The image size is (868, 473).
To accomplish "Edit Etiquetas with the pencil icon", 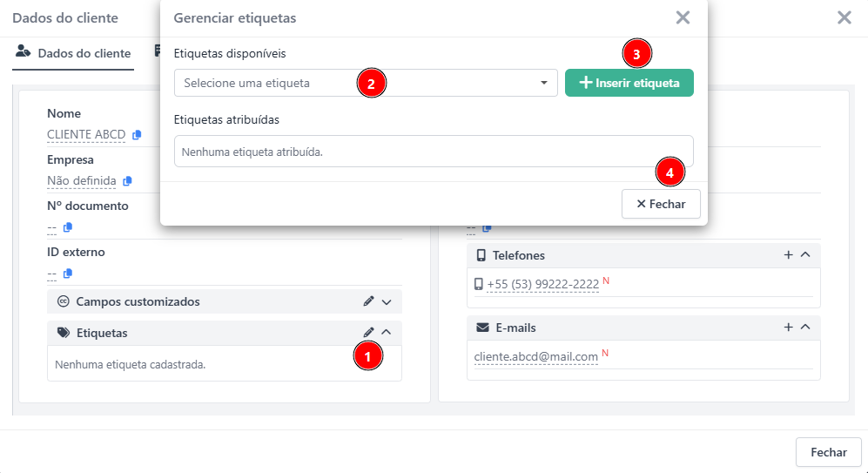I will (x=369, y=333).
